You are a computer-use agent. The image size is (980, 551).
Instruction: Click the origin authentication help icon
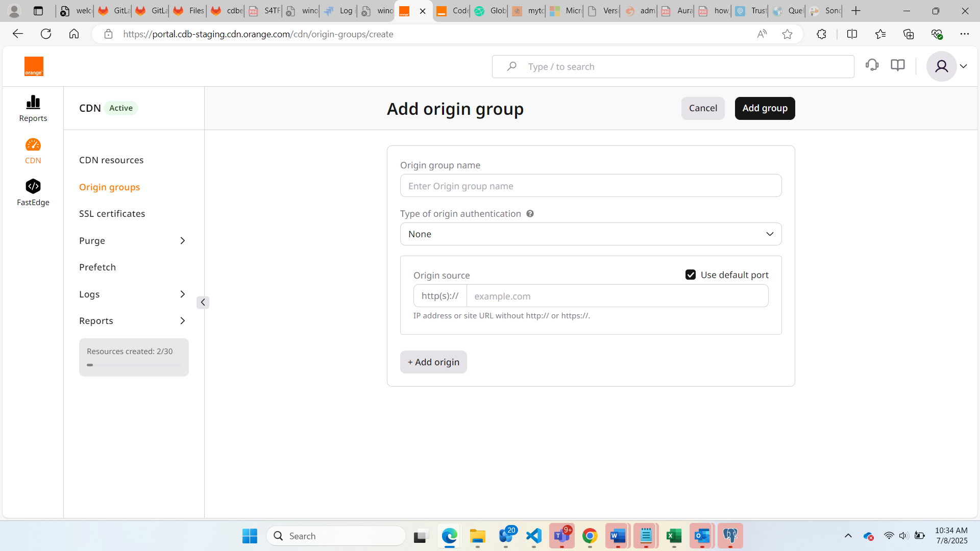[x=530, y=214]
